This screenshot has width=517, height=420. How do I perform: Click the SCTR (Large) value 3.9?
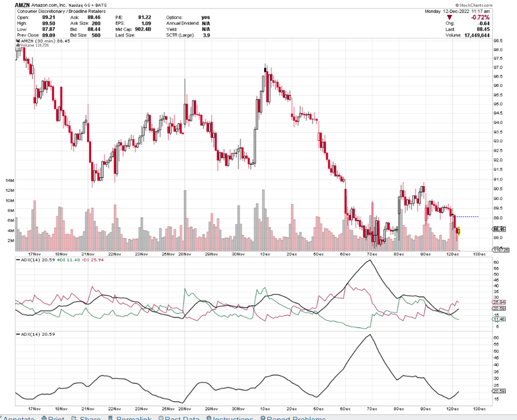click(206, 35)
